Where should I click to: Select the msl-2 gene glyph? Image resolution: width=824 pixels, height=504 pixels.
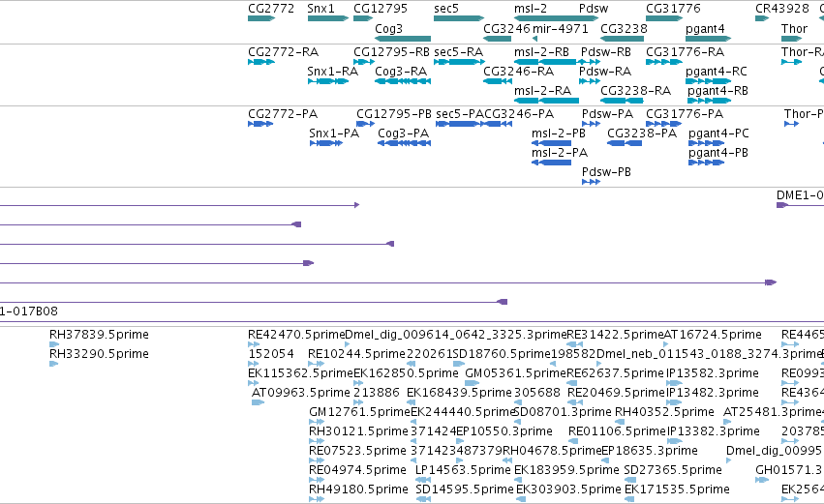pos(556,18)
